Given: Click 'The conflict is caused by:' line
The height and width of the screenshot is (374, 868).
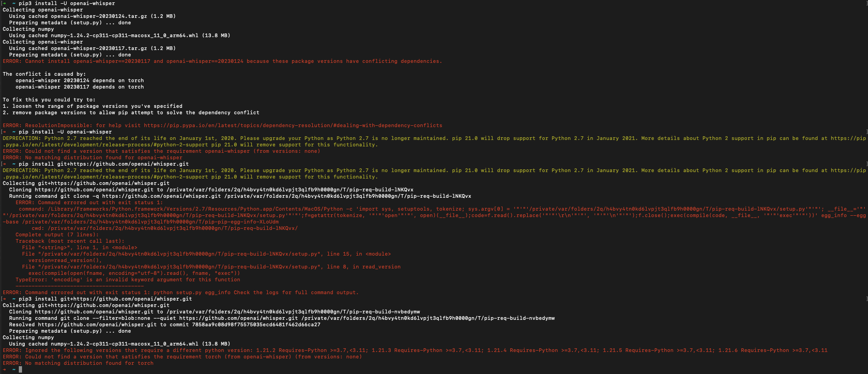Looking at the screenshot, I should (x=44, y=74).
